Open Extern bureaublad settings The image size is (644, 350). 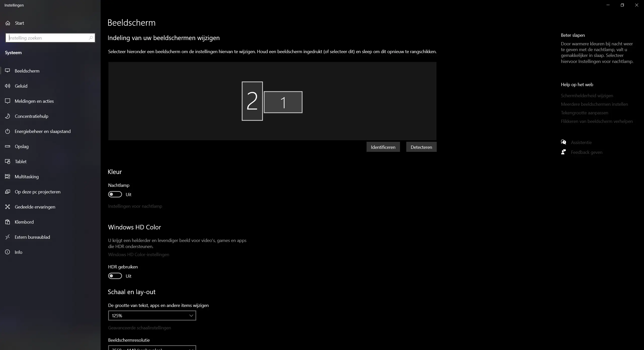point(50,237)
